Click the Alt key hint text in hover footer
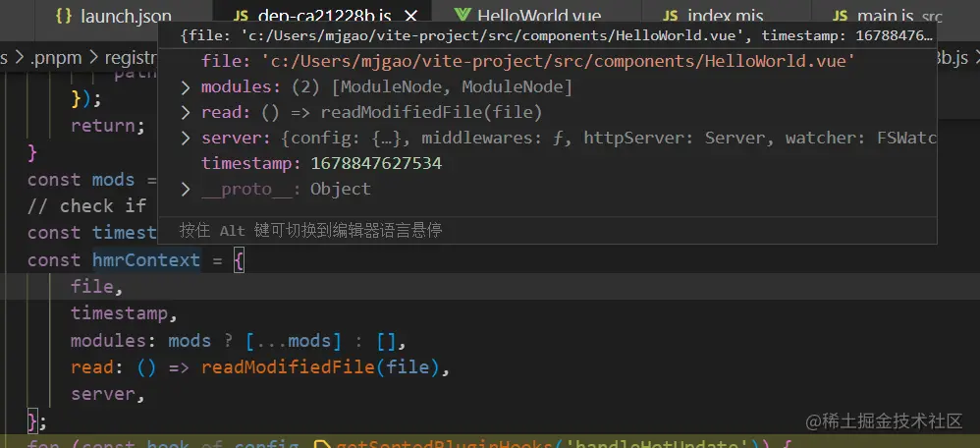Viewport: 980px width, 448px height. 310,230
